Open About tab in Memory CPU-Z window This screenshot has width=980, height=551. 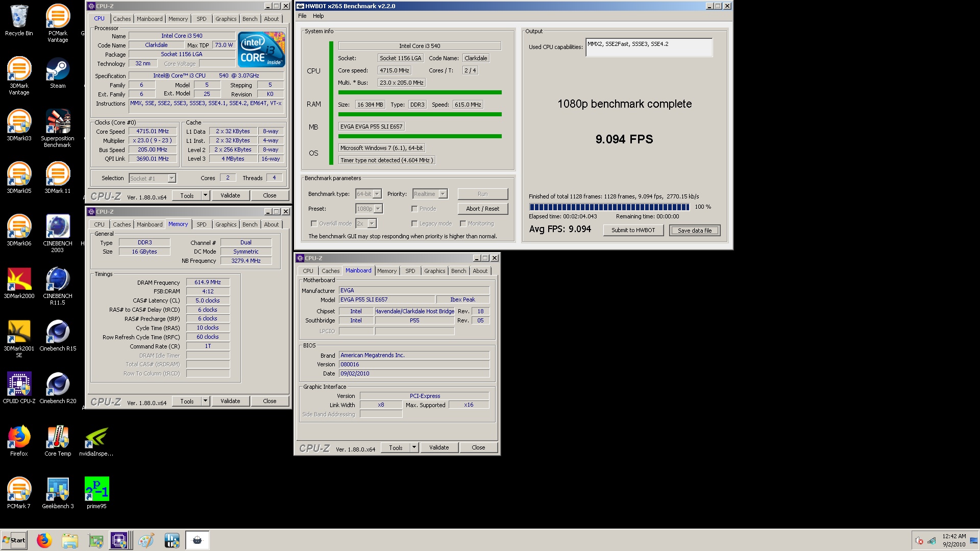click(x=272, y=224)
